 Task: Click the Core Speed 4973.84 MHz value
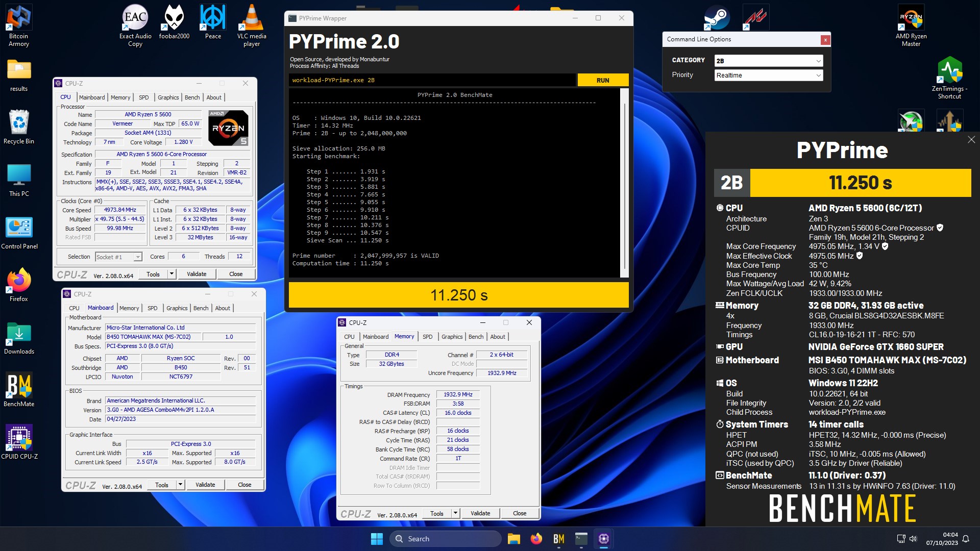[120, 210]
